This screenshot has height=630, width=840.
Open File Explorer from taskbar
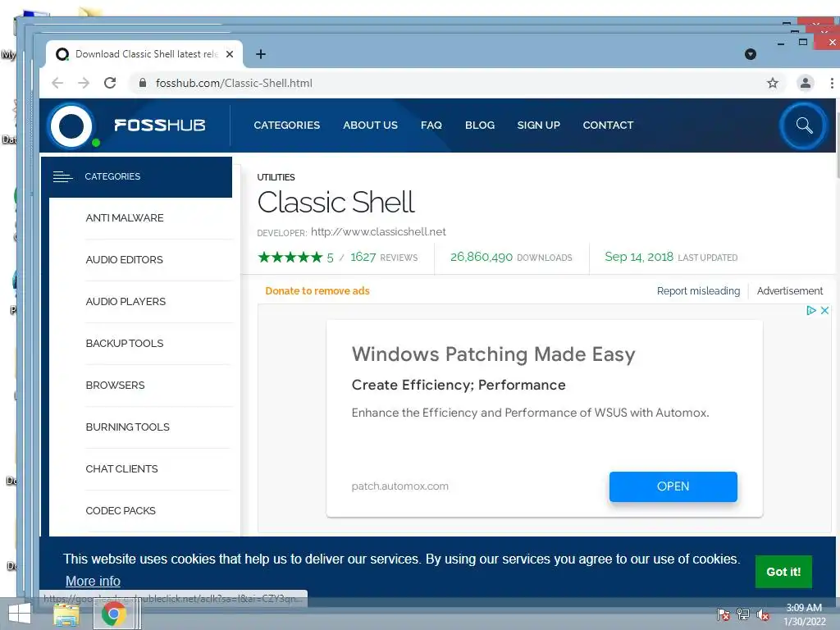tap(66, 615)
